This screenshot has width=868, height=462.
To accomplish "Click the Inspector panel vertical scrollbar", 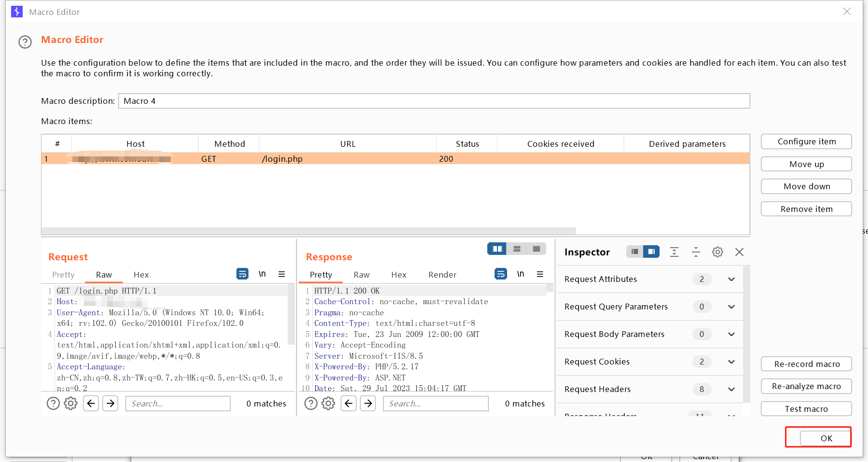I will [747, 334].
